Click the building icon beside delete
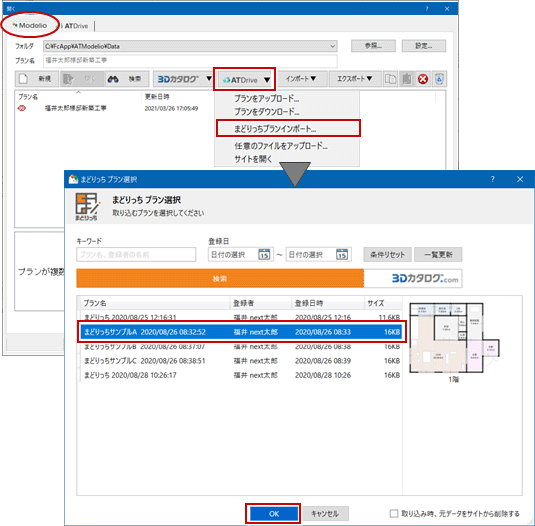535x526 pixels. (x=407, y=79)
